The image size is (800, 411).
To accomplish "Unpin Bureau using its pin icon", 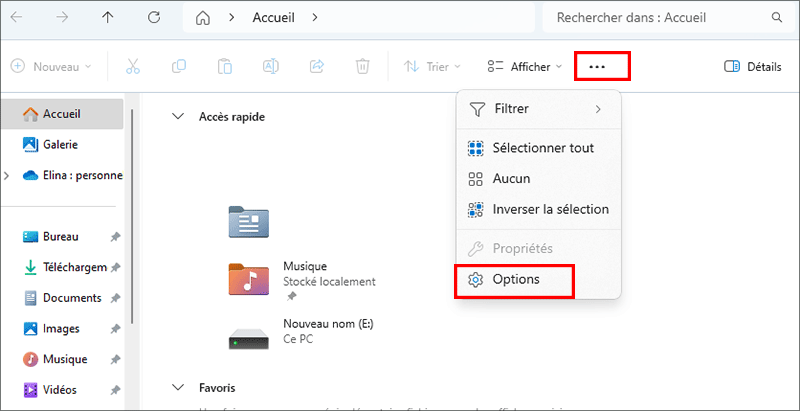I will pyautogui.click(x=116, y=237).
